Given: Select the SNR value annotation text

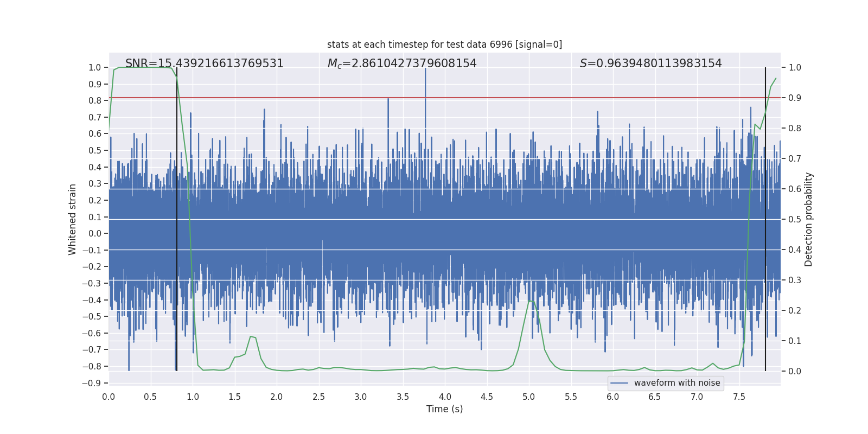Looking at the screenshot, I should (x=204, y=63).
